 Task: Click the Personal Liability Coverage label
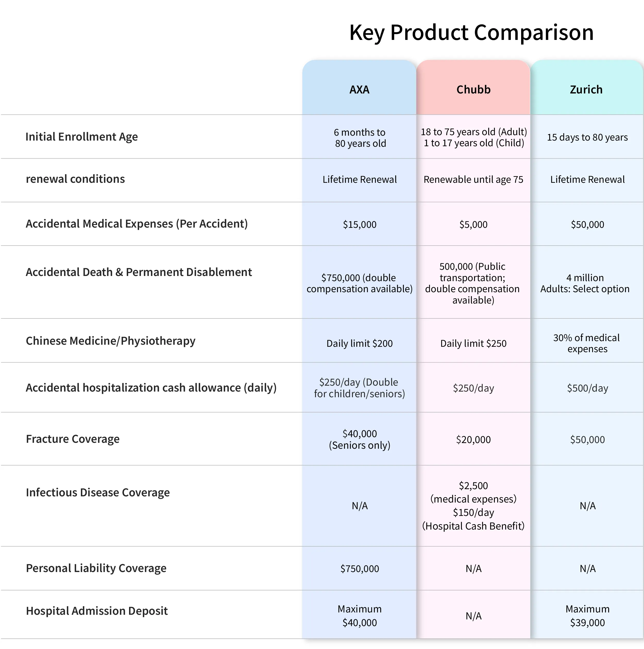(96, 568)
